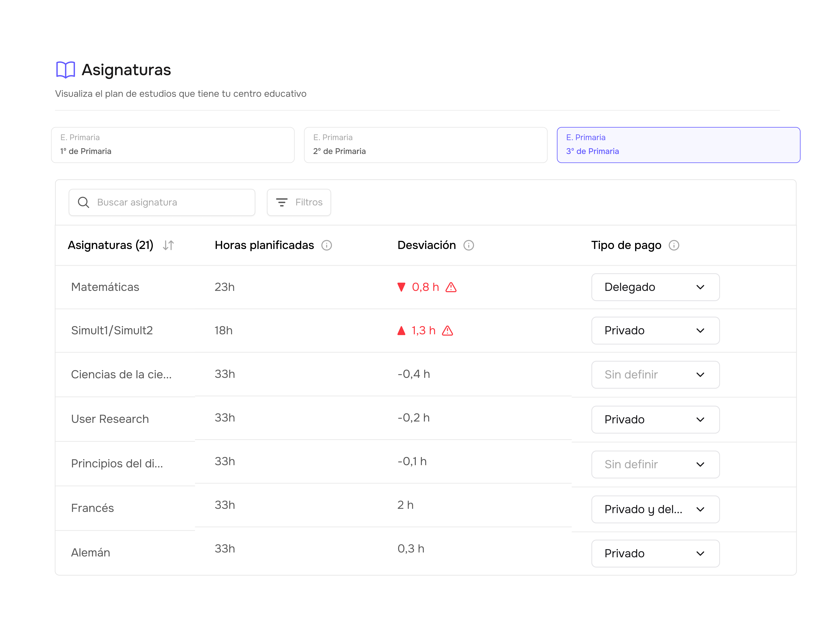The height and width of the screenshot is (630, 840).
Task: Click the magnifying glass search icon
Action: (x=84, y=202)
